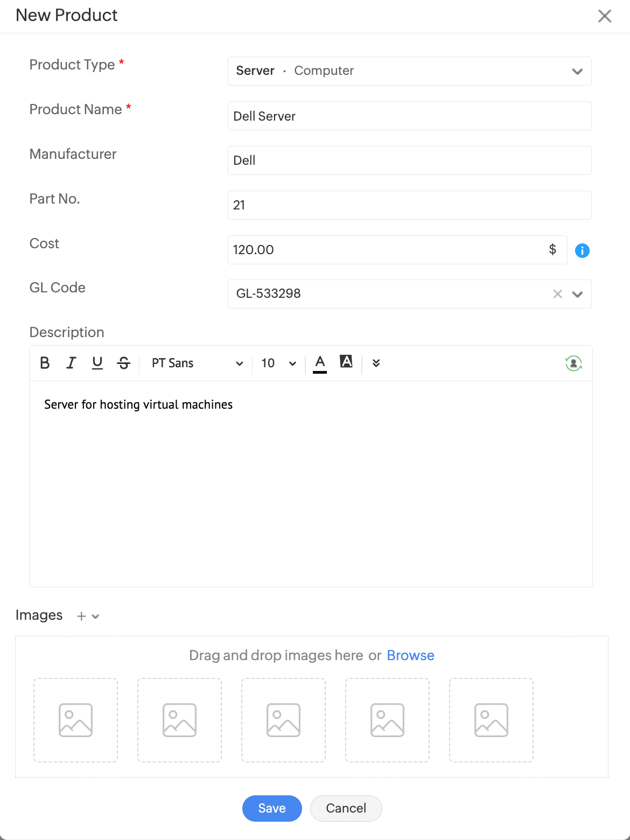
Task: Open the PT Sans font family dropdown
Action: [197, 363]
